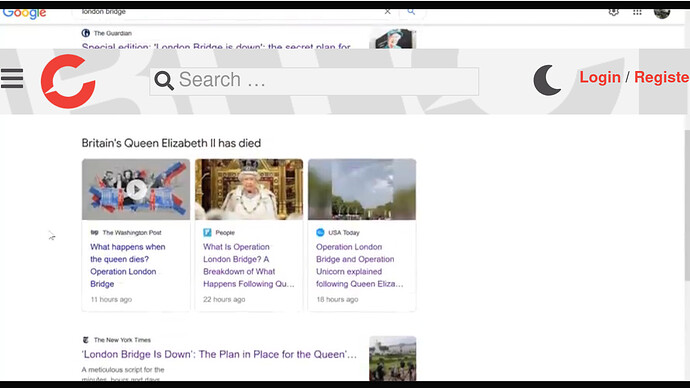This screenshot has height=388, width=690.
Task: Open 'Operation London Bridge and Operation Unicorn' article
Action: [x=360, y=265]
